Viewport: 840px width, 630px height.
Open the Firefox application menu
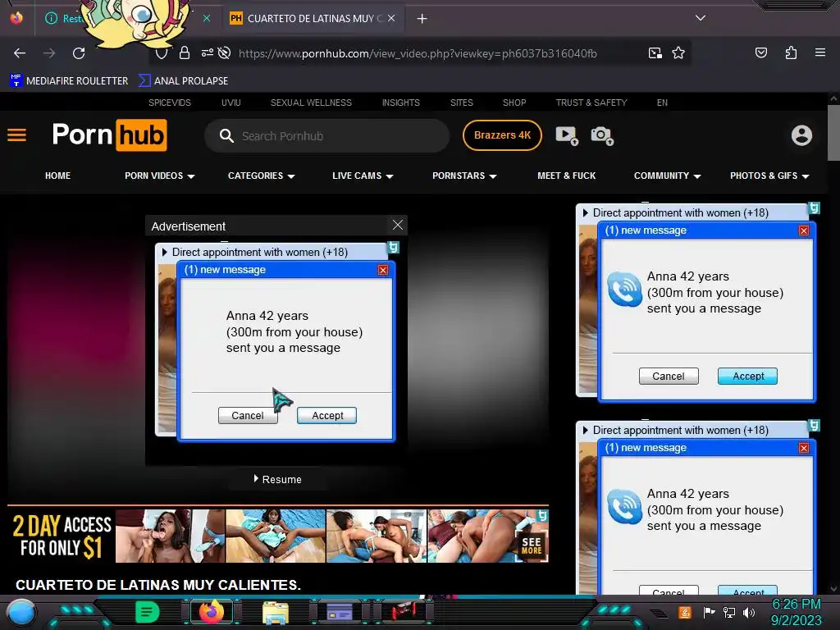click(820, 52)
